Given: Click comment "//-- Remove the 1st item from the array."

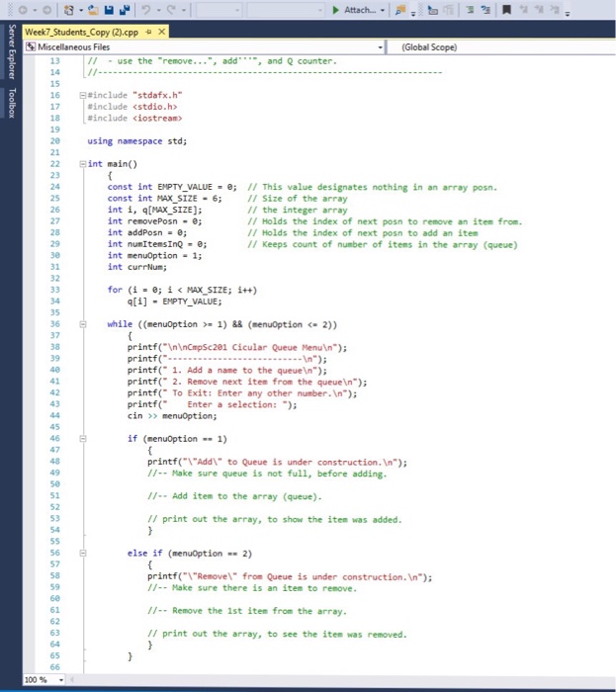Looking at the screenshot, I should (247, 611).
